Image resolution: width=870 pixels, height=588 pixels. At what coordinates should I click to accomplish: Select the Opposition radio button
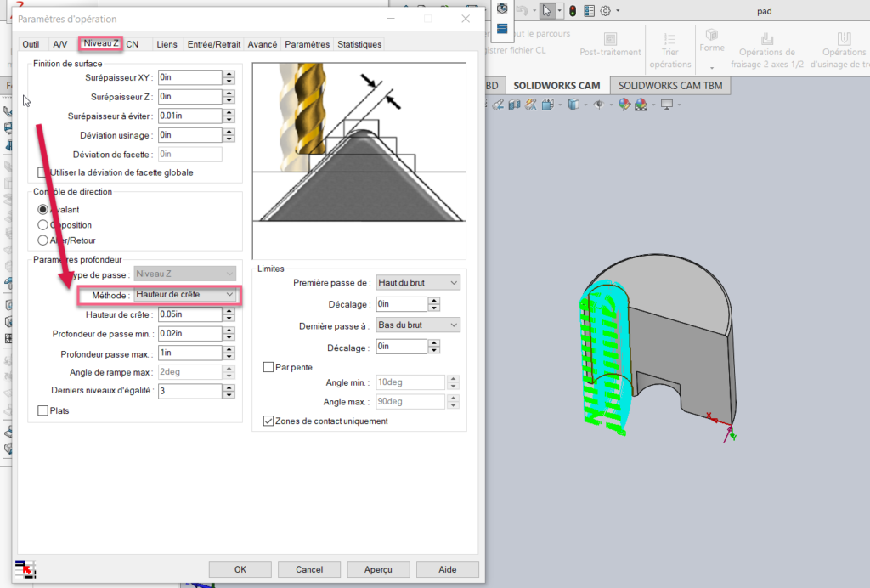click(x=43, y=225)
